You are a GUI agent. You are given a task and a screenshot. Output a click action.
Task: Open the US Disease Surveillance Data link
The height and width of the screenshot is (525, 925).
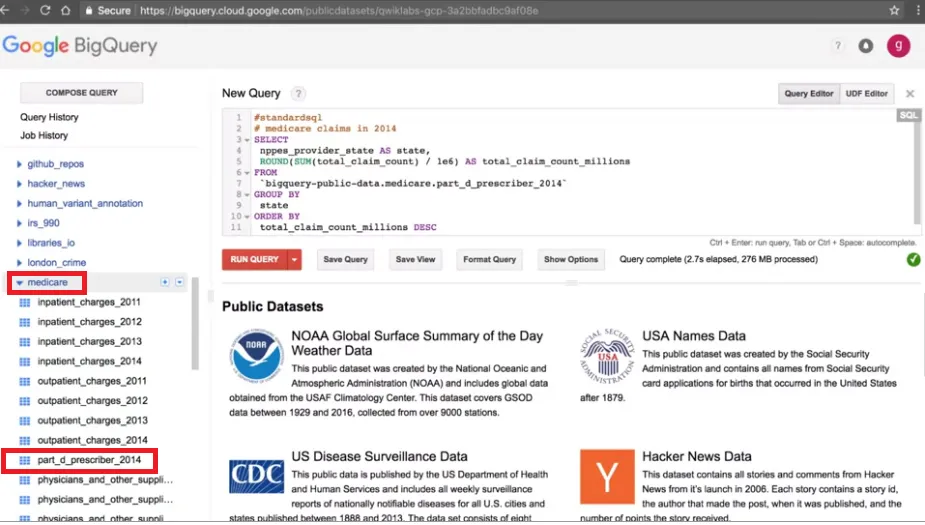pyautogui.click(x=379, y=456)
